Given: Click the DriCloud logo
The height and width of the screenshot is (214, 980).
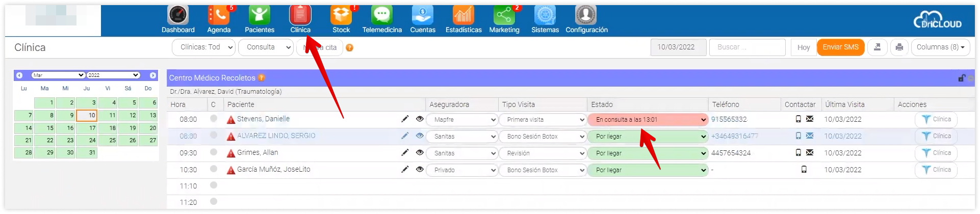Looking at the screenshot, I should [x=938, y=20].
